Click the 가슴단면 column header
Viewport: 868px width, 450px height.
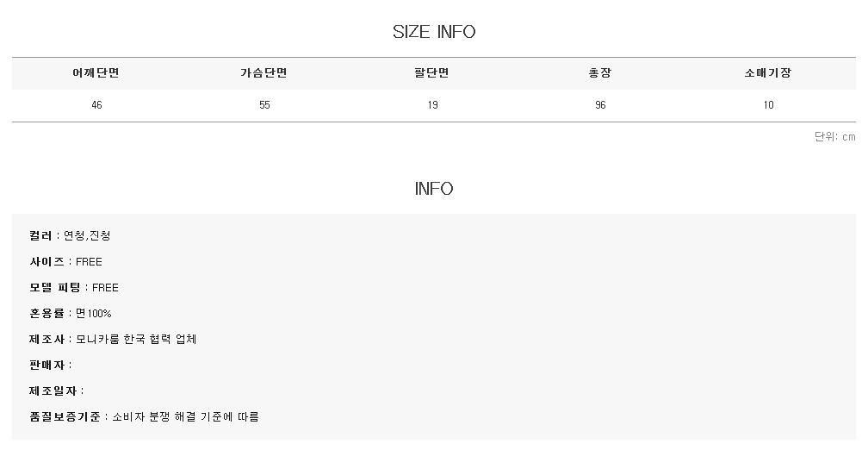pos(263,73)
